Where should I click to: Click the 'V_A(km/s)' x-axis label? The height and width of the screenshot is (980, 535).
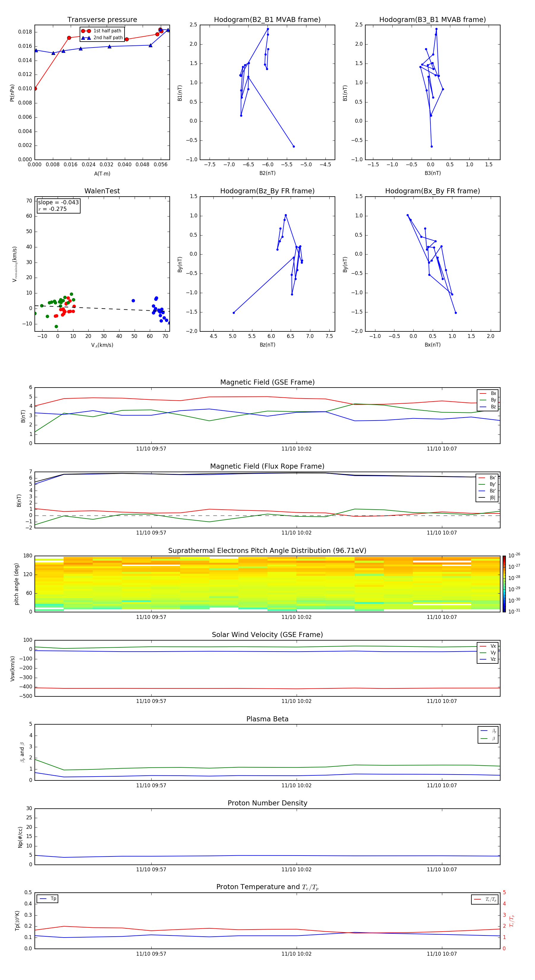102,345
